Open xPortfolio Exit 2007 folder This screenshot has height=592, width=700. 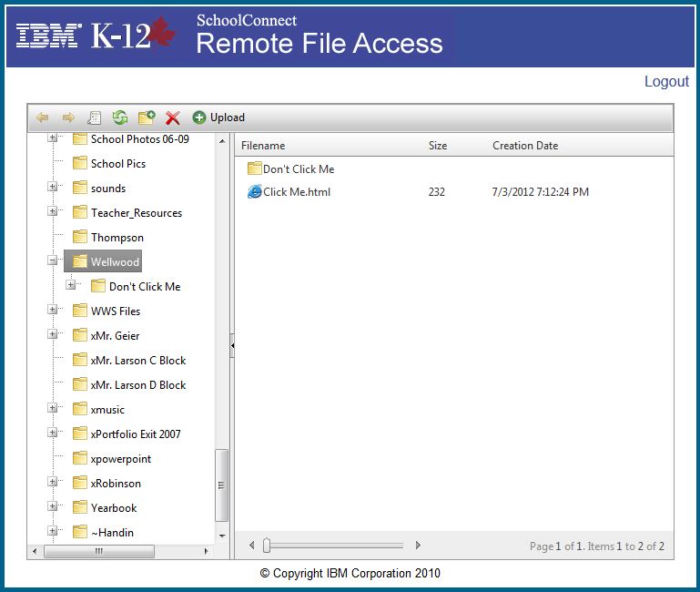pyautogui.click(x=136, y=434)
